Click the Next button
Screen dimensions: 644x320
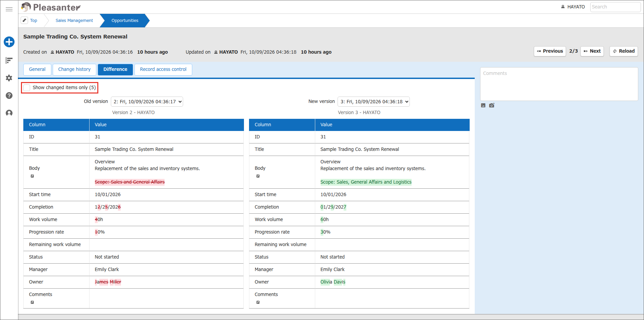pyautogui.click(x=592, y=51)
